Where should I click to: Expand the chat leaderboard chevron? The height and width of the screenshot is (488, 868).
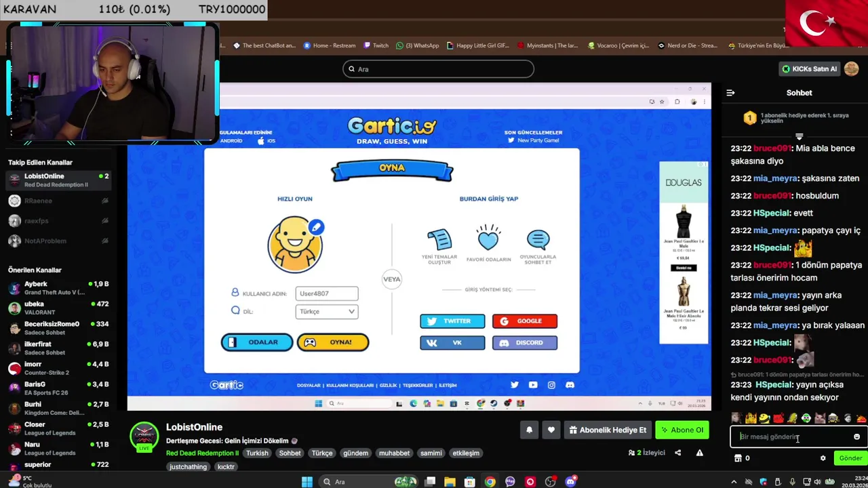[799, 136]
